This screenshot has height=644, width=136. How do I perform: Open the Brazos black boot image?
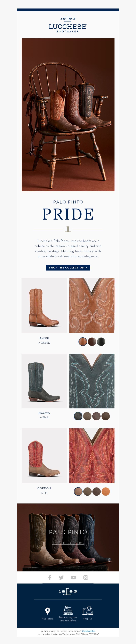pos(44,381)
